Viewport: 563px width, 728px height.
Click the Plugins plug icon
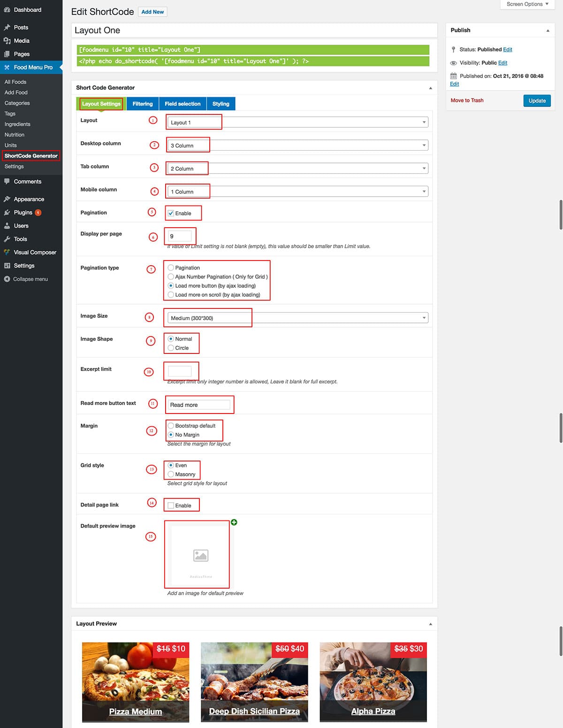click(x=7, y=213)
